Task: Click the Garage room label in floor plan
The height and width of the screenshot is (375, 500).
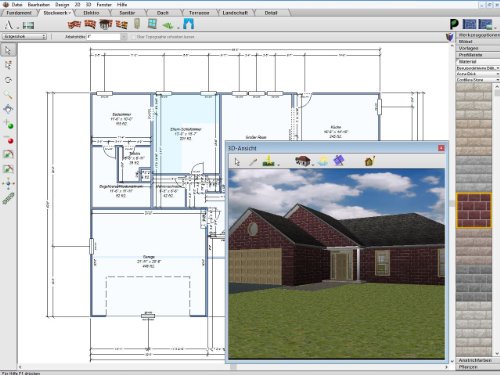Action: pos(149,257)
